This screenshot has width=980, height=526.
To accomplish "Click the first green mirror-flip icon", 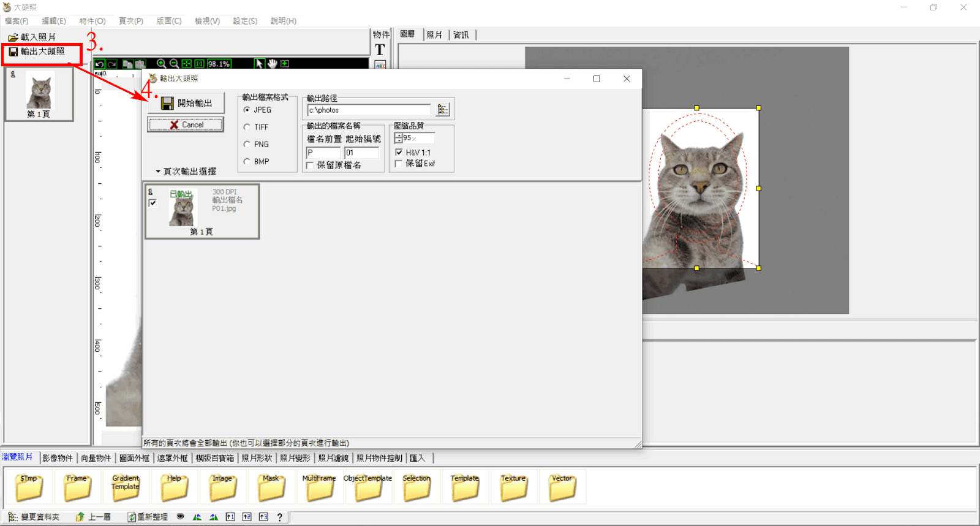I will point(197,517).
